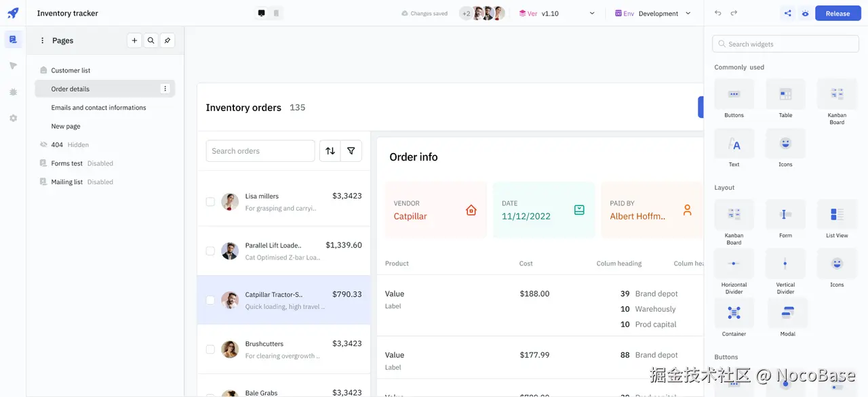Select the Lisa millers order row
Screen dimensions: 868x397
coord(283,202)
